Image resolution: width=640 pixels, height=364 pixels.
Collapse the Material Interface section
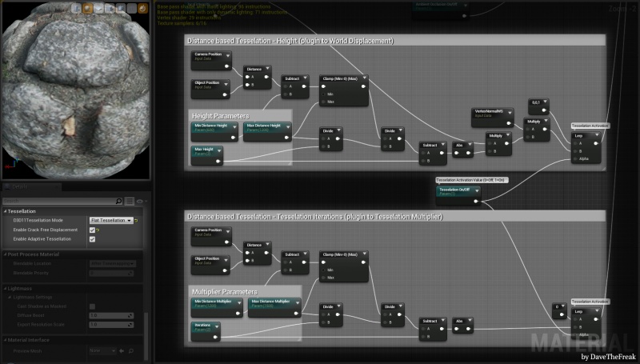click(x=6, y=340)
